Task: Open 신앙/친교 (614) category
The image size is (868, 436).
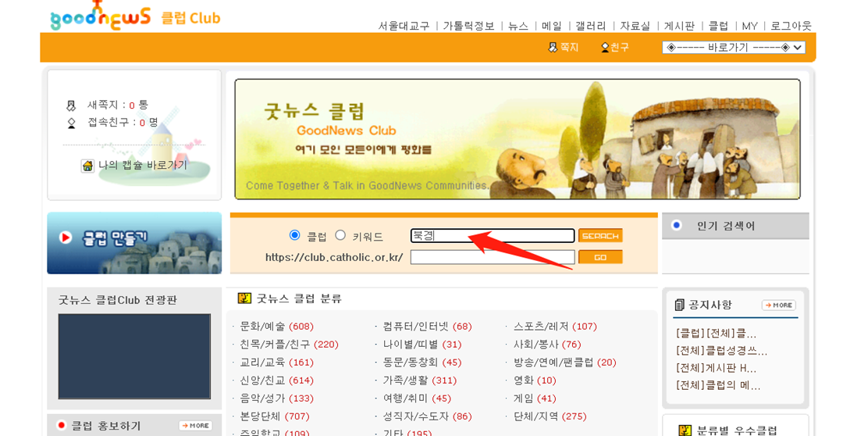Action: [276, 380]
